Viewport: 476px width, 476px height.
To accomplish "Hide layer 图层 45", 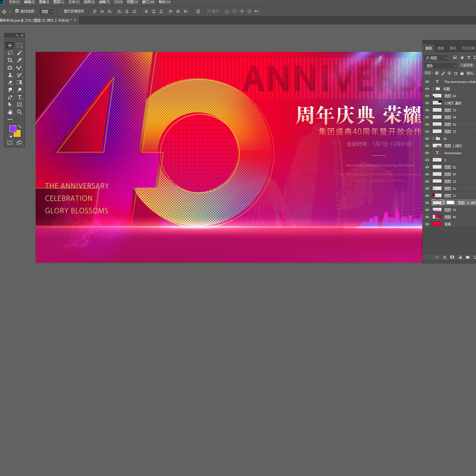I will pos(427,217).
